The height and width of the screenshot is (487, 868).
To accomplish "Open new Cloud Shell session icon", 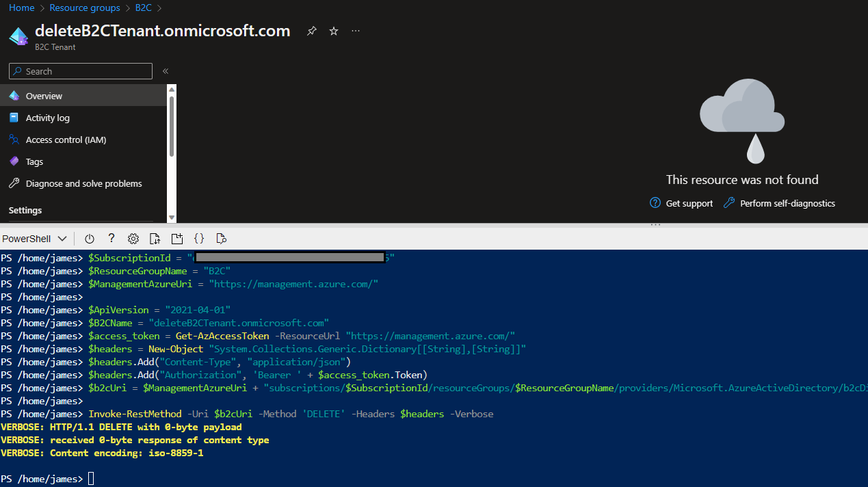I will pos(177,239).
